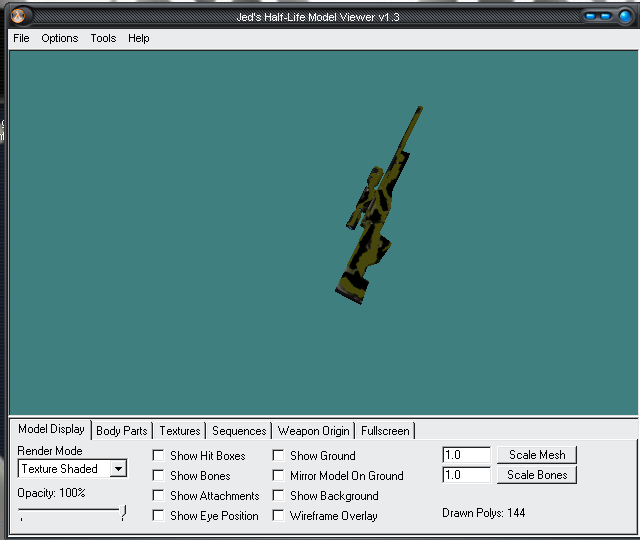The width and height of the screenshot is (640, 540).
Task: Toggle Wireframe Overlay checkbox
Action: [x=278, y=516]
